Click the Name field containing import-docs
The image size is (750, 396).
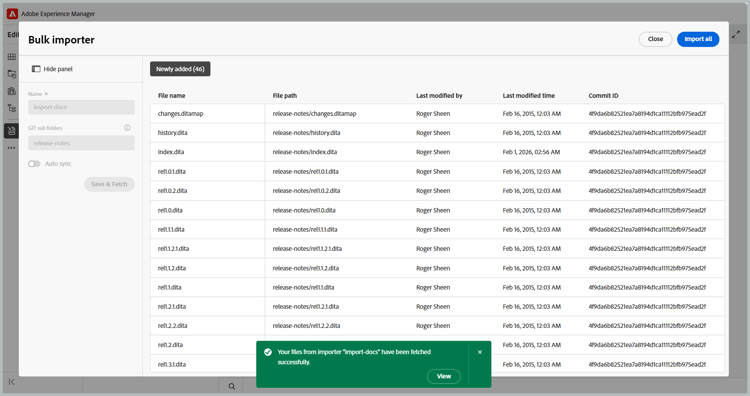click(81, 107)
